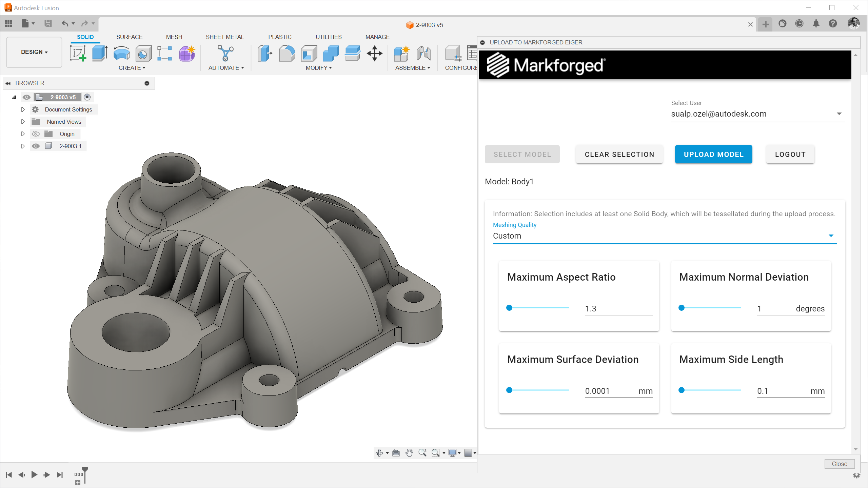Select the Create Sketch tool

78,54
